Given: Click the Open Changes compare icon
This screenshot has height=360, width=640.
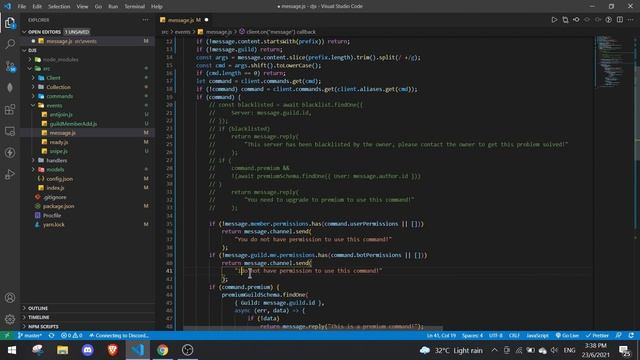Looking at the screenshot, I should [x=565, y=20].
